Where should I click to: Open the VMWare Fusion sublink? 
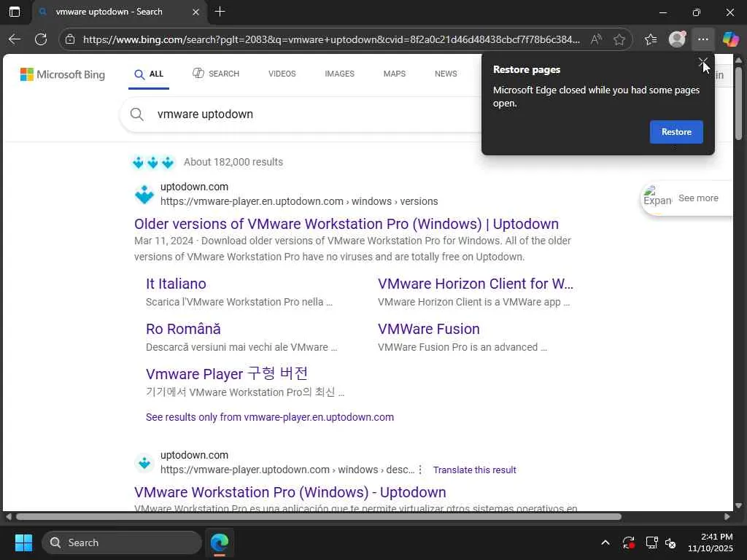tap(429, 329)
